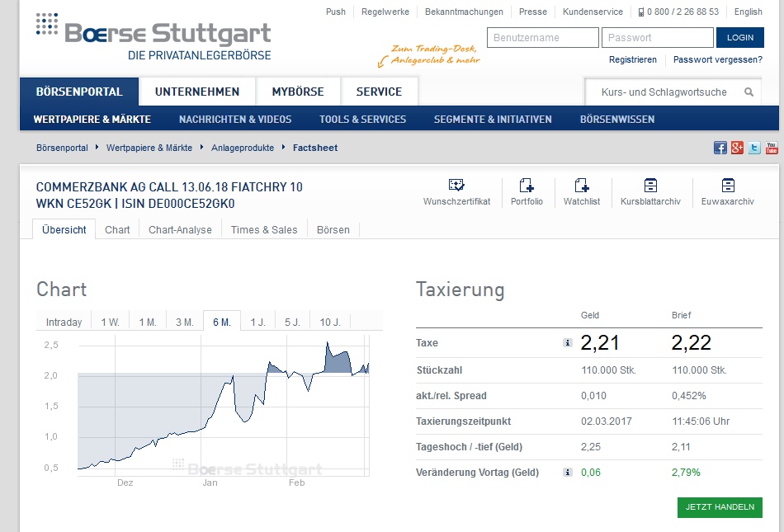Select the 1 J. chart period

258,322
